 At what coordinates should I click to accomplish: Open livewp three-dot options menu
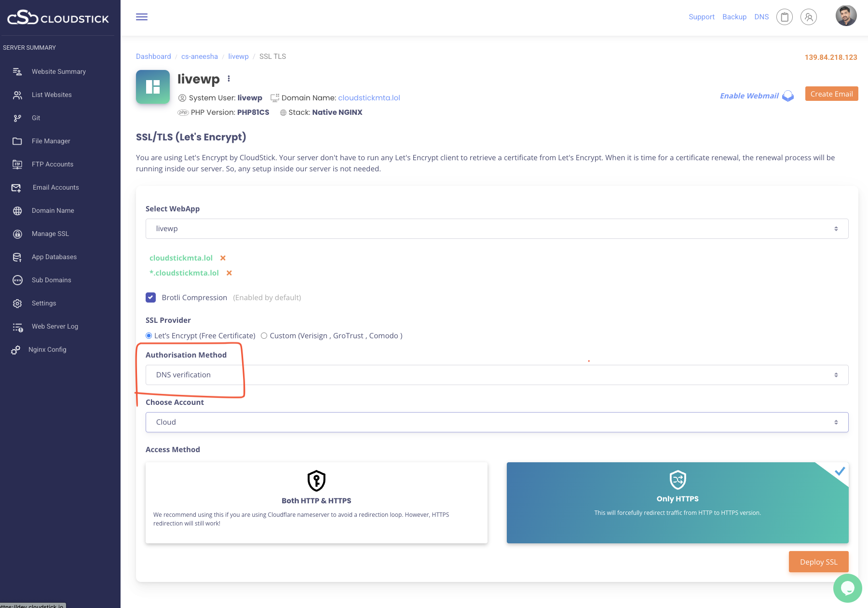point(229,79)
